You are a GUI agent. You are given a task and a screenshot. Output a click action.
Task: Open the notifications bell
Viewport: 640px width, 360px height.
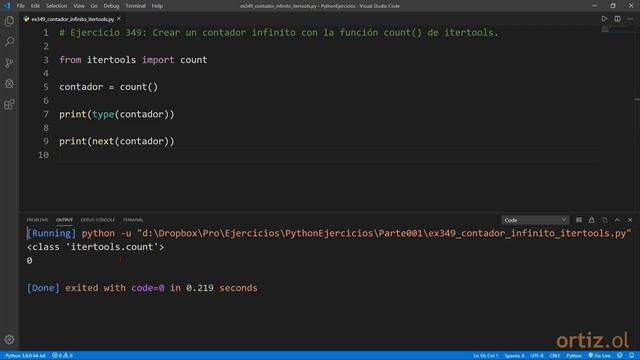[631, 356]
